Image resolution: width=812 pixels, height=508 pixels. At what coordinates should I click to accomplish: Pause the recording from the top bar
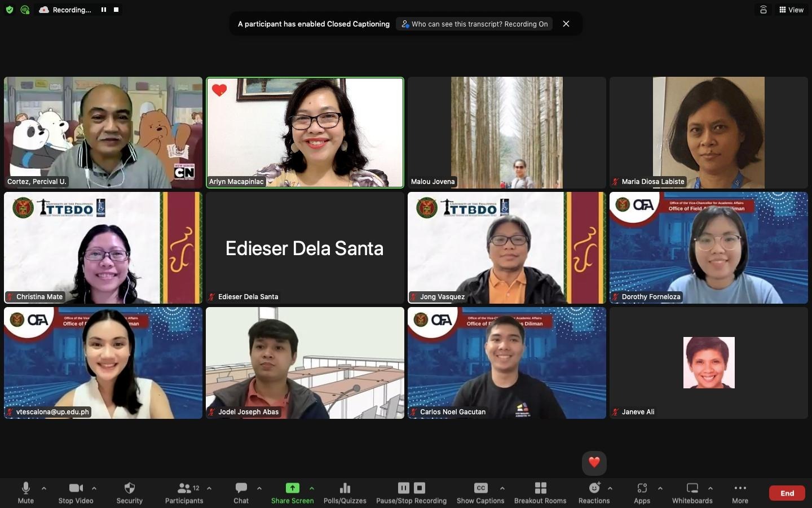coord(104,10)
